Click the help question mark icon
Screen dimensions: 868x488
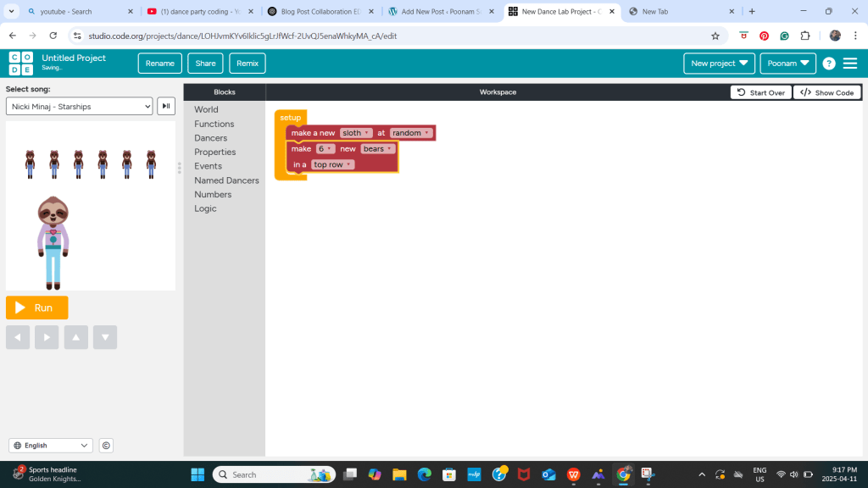[x=829, y=64]
